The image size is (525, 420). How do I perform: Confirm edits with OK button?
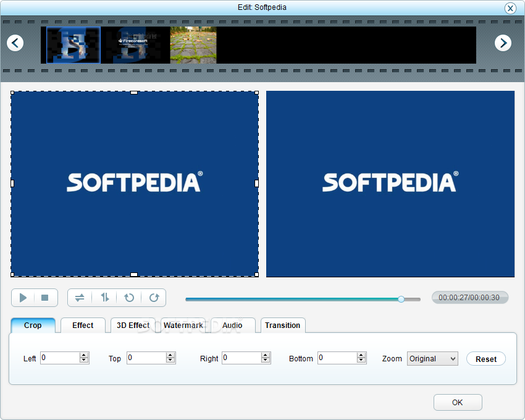point(458,402)
